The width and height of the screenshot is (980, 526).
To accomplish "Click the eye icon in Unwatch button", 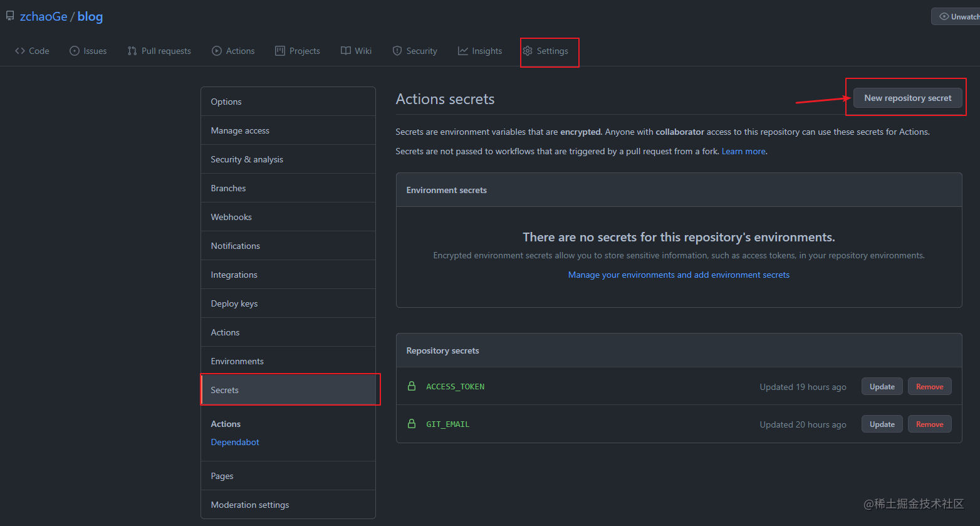I will coord(944,16).
